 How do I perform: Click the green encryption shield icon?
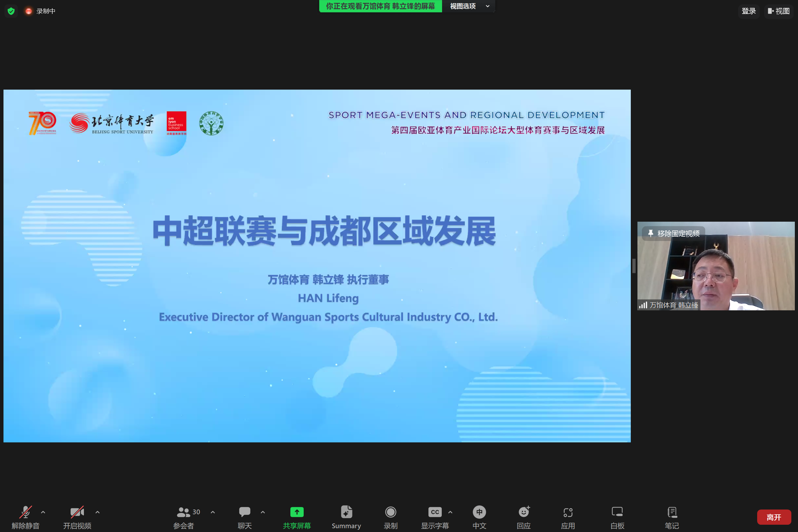pyautogui.click(x=11, y=11)
